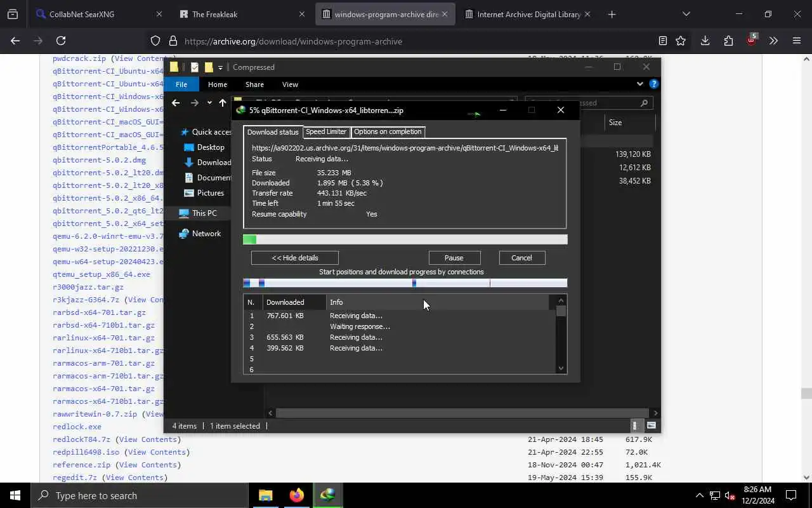Click Hide details button
This screenshot has width=812, height=508.
pyautogui.click(x=295, y=258)
